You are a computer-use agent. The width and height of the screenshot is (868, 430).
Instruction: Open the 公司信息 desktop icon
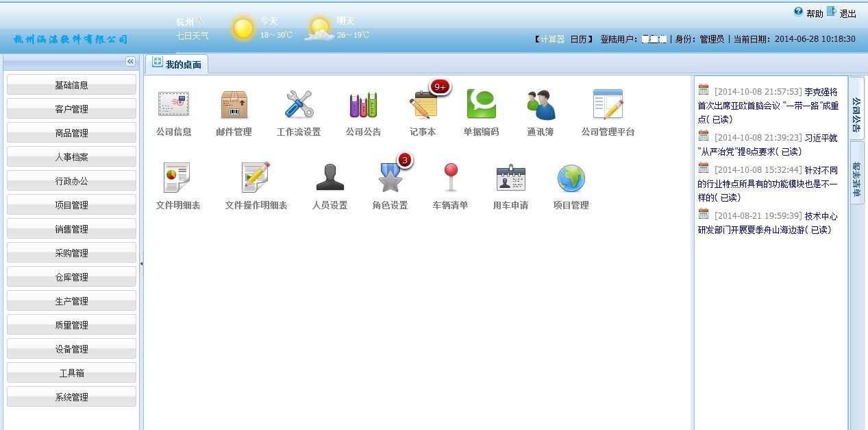173,105
